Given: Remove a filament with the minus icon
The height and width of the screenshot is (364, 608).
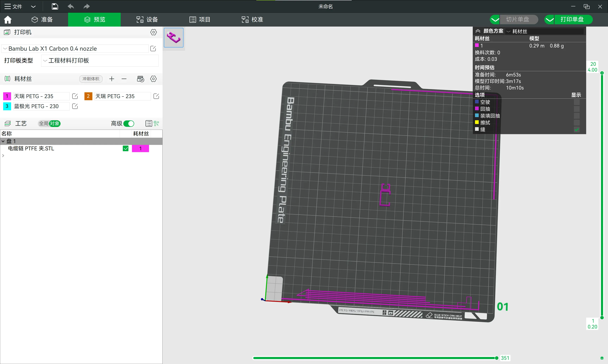Looking at the screenshot, I should [124, 79].
